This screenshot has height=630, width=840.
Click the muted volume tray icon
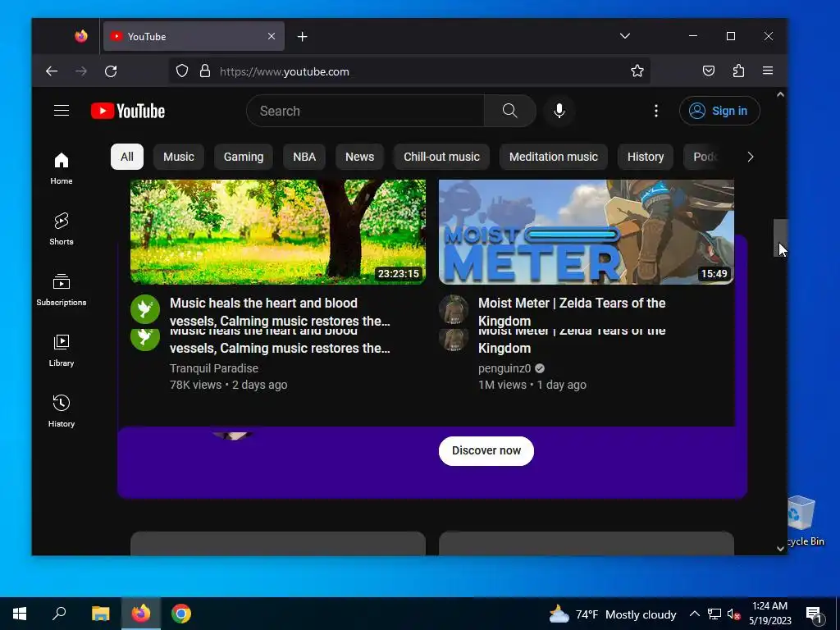coord(733,614)
